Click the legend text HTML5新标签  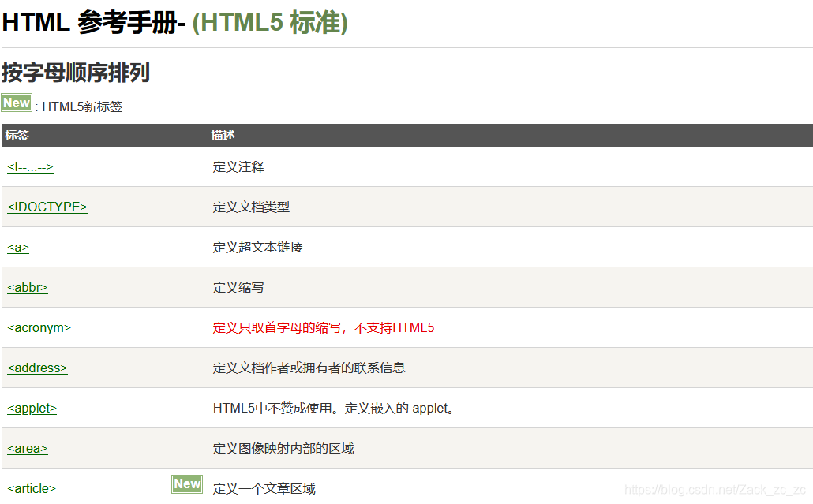pyautogui.click(x=82, y=106)
